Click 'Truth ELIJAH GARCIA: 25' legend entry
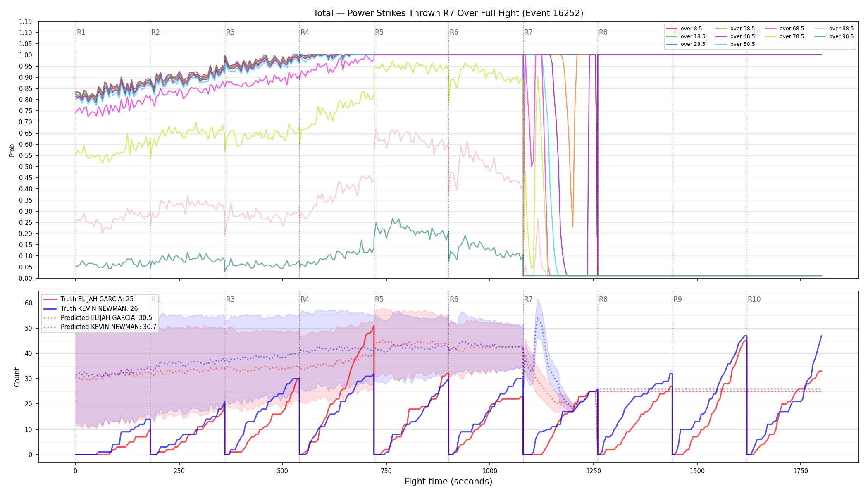 pyautogui.click(x=97, y=299)
